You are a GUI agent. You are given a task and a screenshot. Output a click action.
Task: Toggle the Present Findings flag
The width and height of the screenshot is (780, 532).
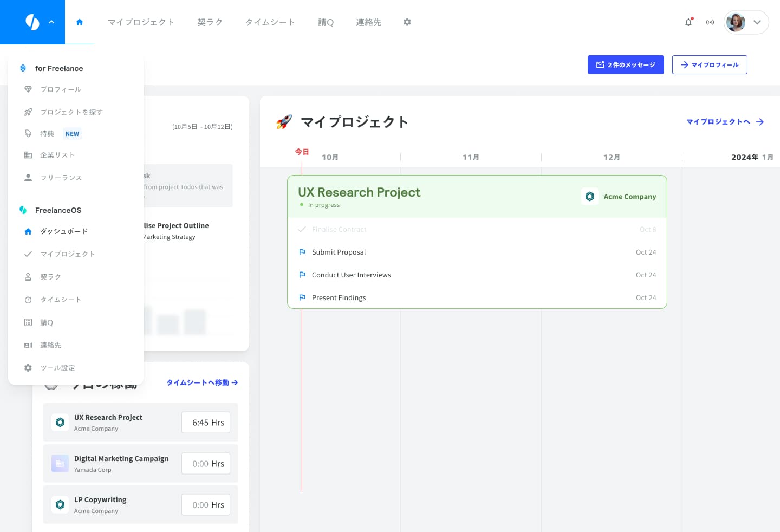(x=302, y=297)
